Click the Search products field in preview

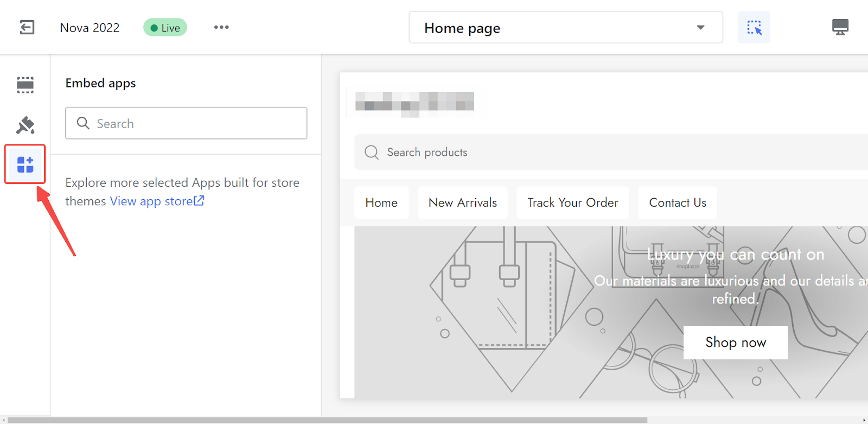coord(611,152)
